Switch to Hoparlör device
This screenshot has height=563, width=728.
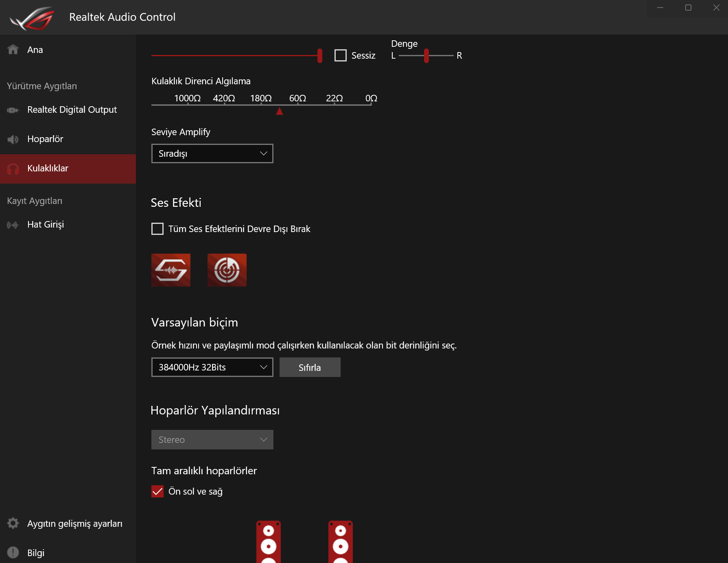point(68,139)
